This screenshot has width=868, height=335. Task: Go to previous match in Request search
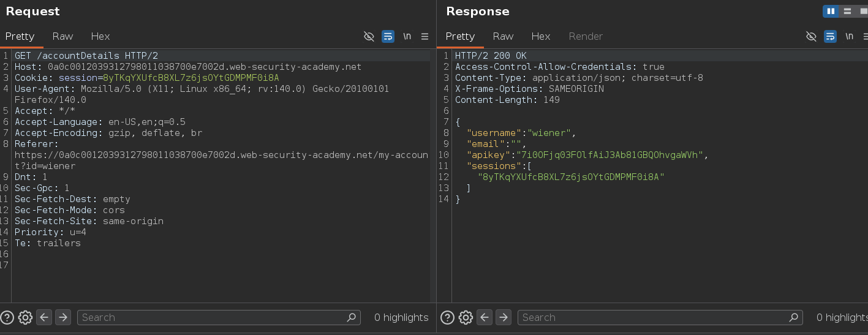tap(43, 317)
